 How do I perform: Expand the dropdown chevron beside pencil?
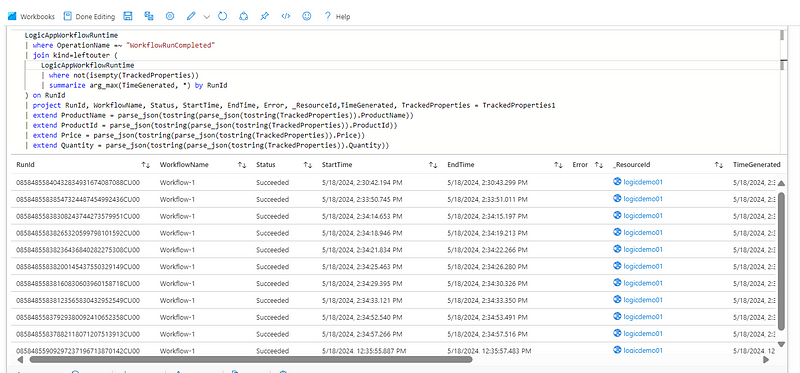click(207, 17)
